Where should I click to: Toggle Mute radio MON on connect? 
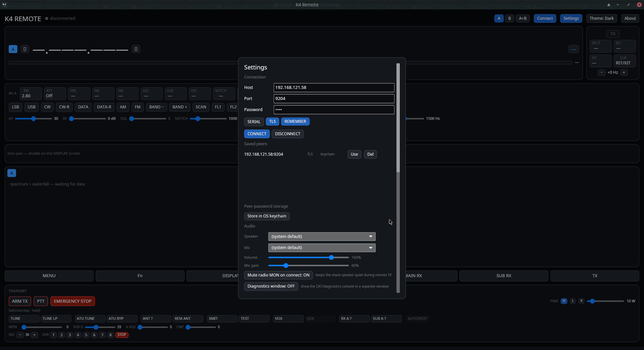click(x=278, y=275)
